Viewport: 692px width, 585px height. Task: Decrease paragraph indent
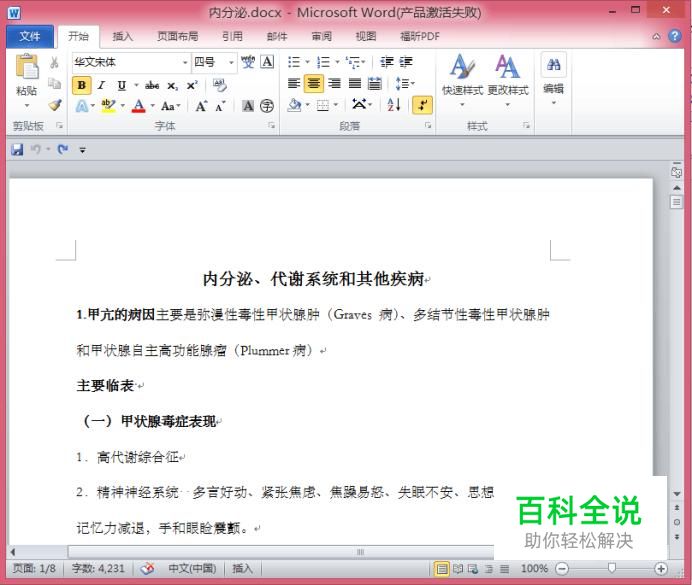[387, 62]
